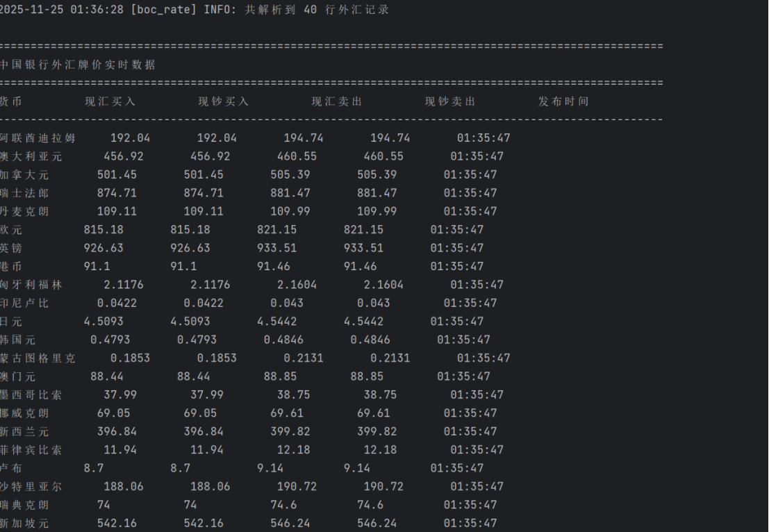Screen dimensions: 769x532
Task: Select the title 中国银行外汇牌价实时数据
Action: 78,65
